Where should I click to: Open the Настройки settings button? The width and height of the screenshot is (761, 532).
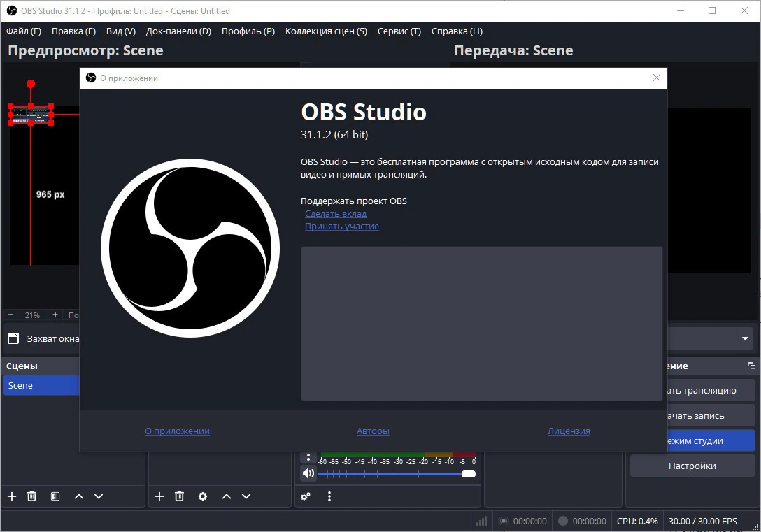[692, 466]
